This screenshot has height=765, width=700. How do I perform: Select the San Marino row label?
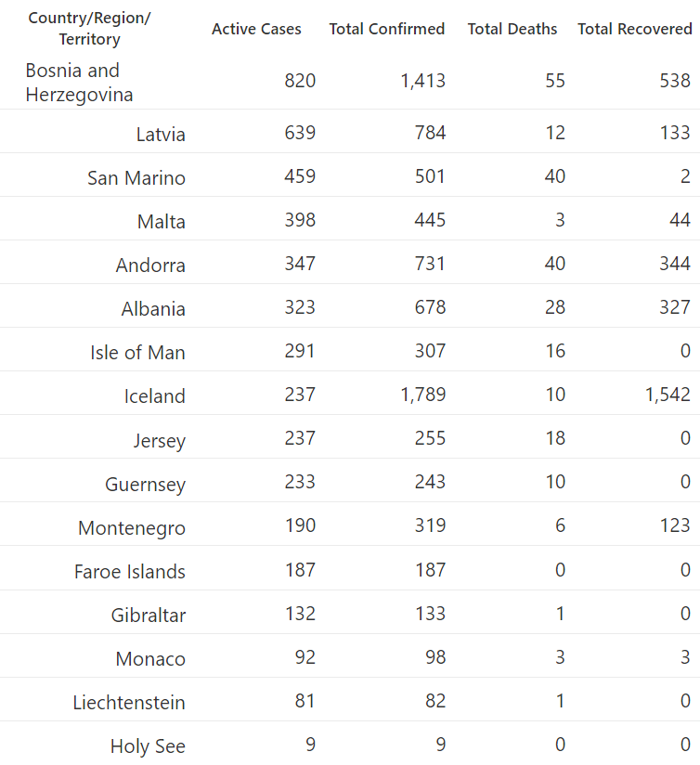[x=136, y=178]
